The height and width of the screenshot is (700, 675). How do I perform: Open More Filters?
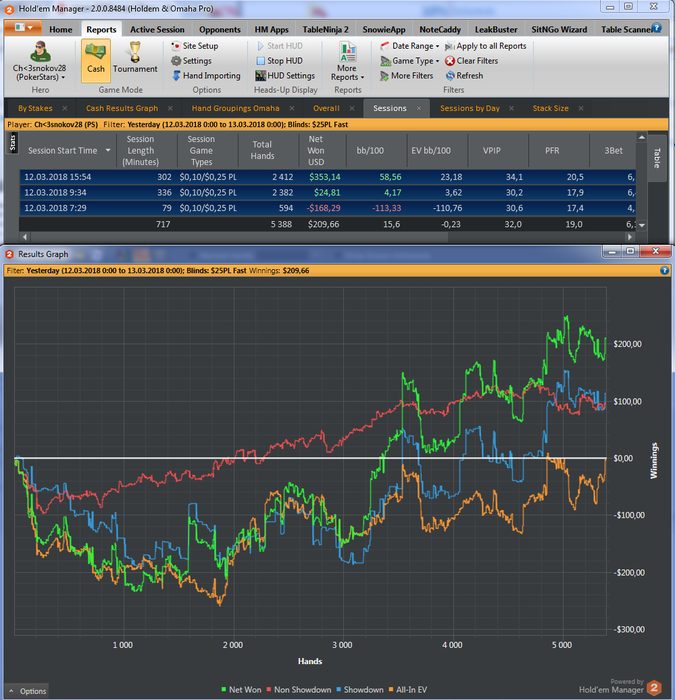[x=406, y=76]
